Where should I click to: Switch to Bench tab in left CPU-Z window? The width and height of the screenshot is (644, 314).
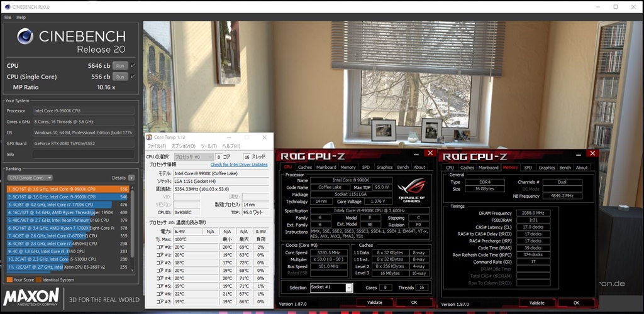coord(403,167)
